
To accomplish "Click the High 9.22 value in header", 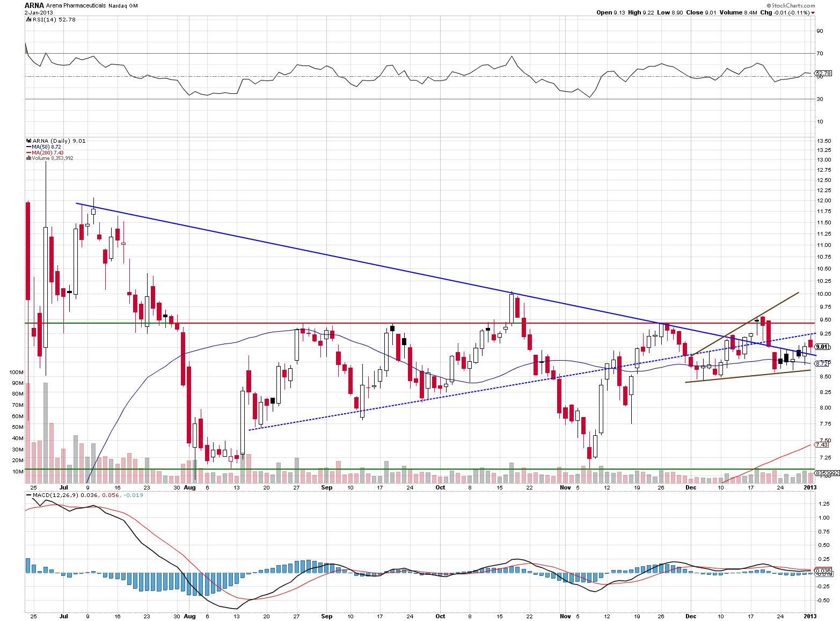I will [640, 12].
